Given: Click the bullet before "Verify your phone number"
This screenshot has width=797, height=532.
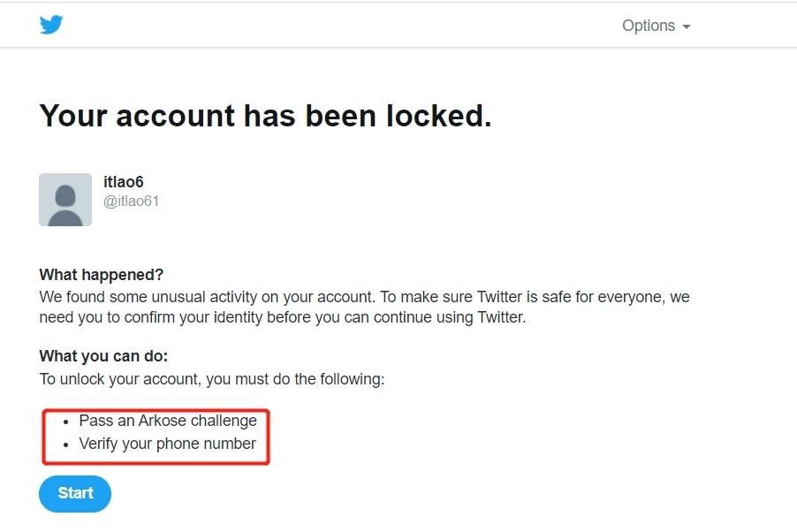Looking at the screenshot, I should click(67, 445).
